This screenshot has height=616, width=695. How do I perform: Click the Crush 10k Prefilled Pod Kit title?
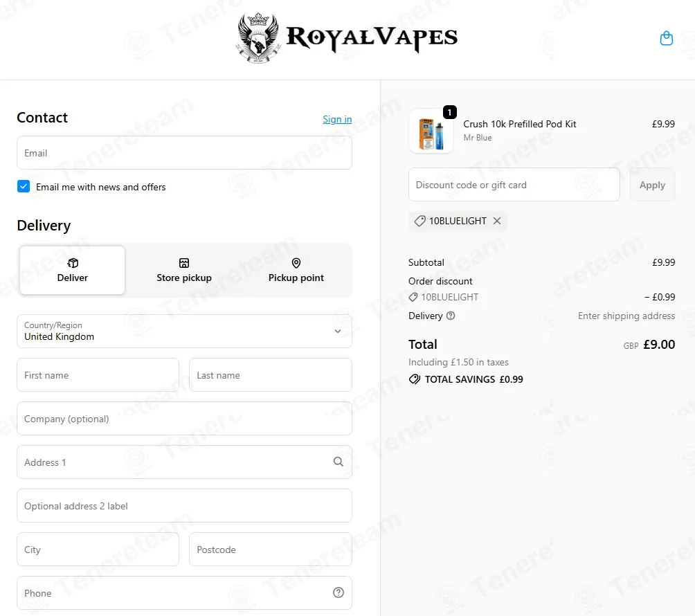pos(519,124)
